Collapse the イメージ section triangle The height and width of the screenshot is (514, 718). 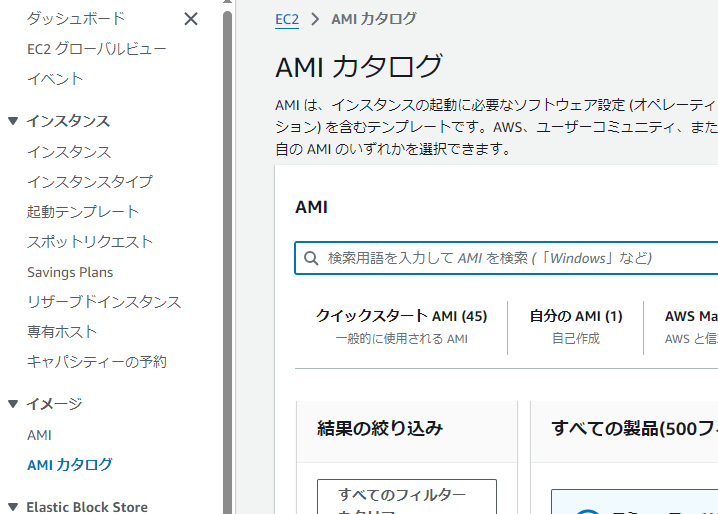(x=13, y=404)
